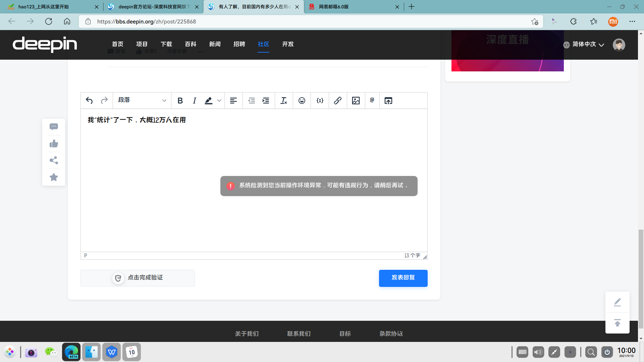Toggle italic text formatting
This screenshot has width=644, height=362.
[x=195, y=101]
